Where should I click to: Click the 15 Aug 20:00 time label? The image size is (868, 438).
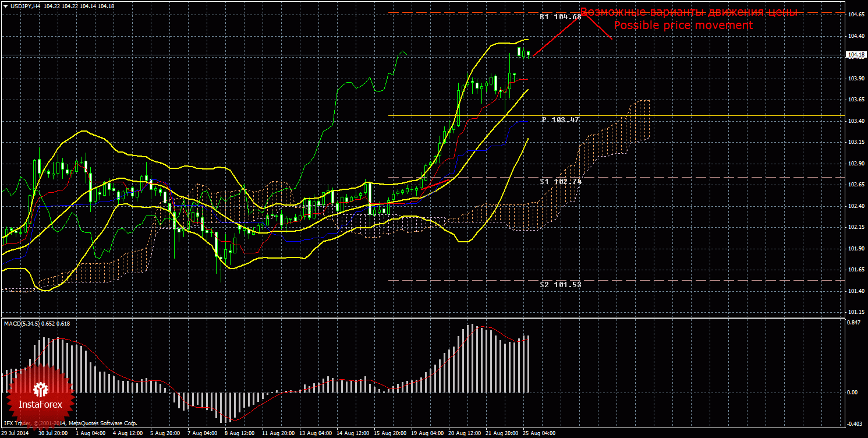[x=390, y=433]
